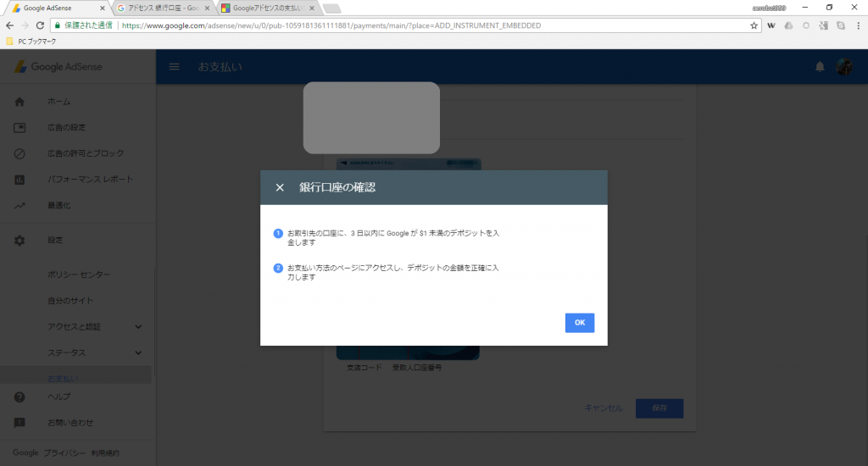Open the notifications bell

pyautogui.click(x=820, y=68)
